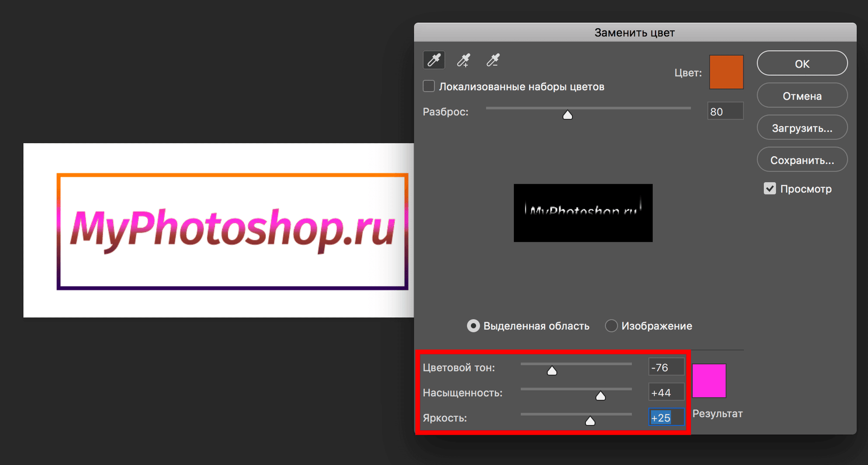Click the Цвет: label
868x465 pixels.
pyautogui.click(x=688, y=73)
